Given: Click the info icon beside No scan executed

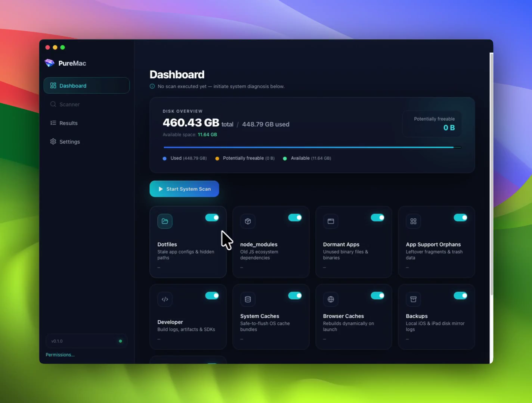Looking at the screenshot, I should point(152,86).
